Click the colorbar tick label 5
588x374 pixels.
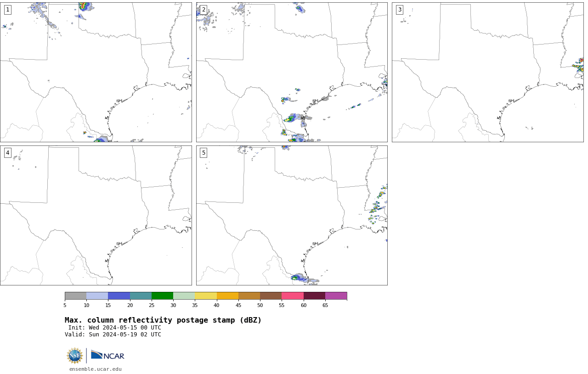[x=65, y=305]
